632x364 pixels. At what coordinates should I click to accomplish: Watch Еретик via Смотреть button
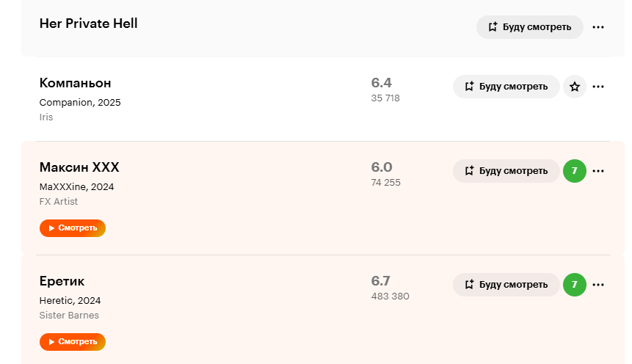pyautogui.click(x=73, y=342)
